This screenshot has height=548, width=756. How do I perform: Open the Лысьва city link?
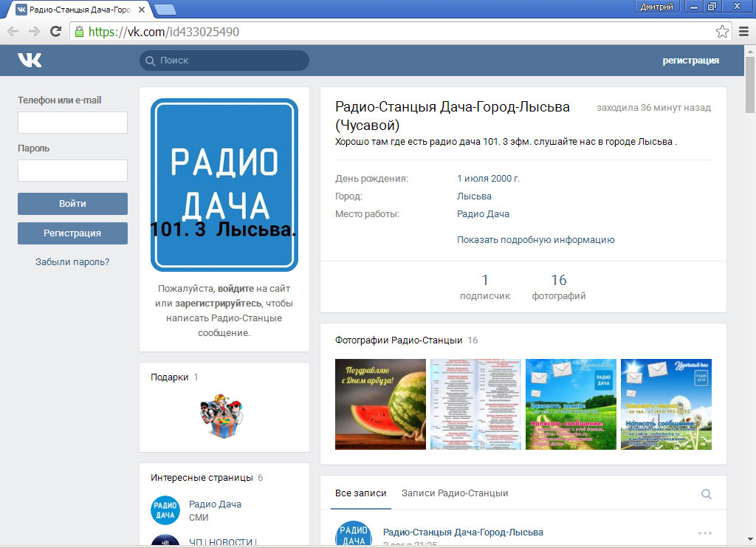coord(474,196)
